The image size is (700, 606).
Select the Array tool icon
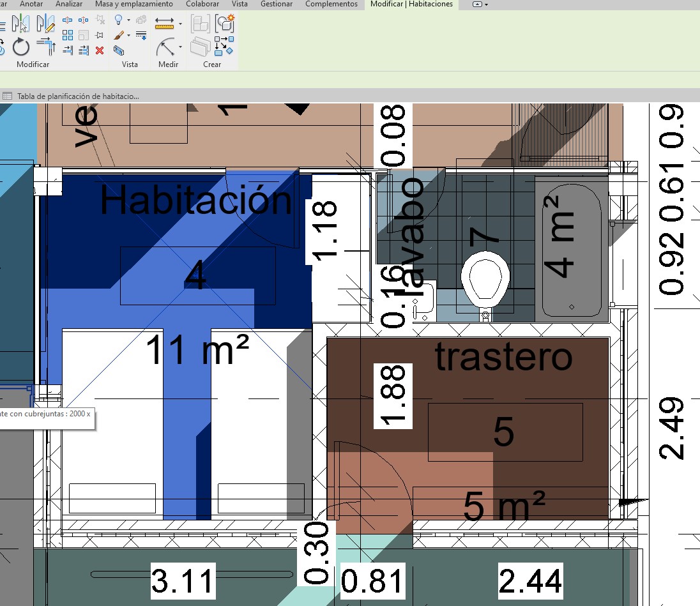click(x=67, y=35)
